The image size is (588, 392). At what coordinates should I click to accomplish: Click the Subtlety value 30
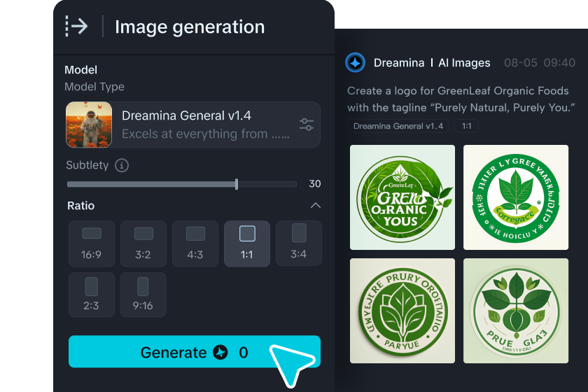pos(314,184)
